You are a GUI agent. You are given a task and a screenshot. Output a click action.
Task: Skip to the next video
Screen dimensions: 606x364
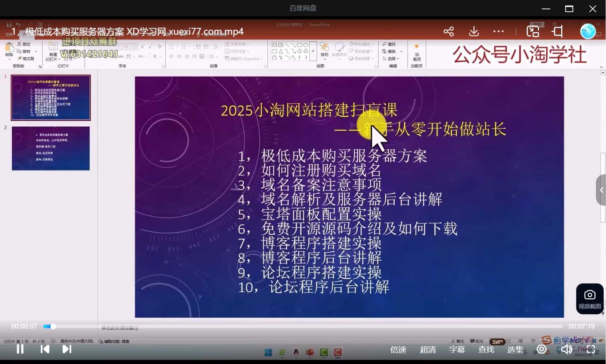pyautogui.click(x=66, y=349)
